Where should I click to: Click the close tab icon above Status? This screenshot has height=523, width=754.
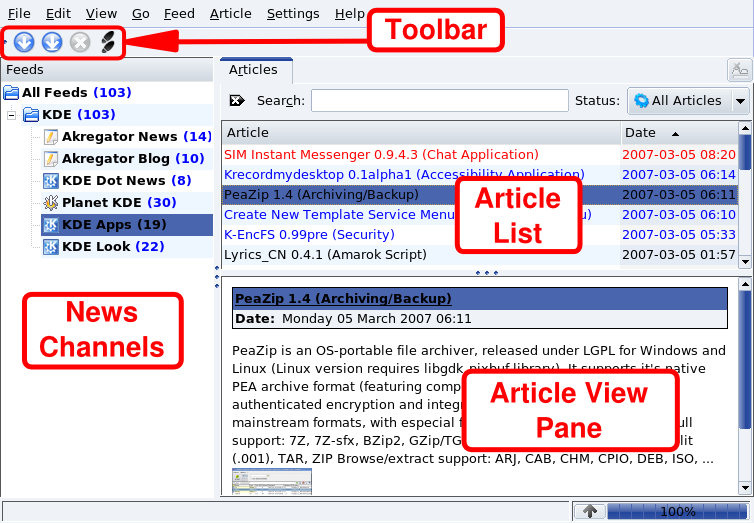(x=738, y=70)
